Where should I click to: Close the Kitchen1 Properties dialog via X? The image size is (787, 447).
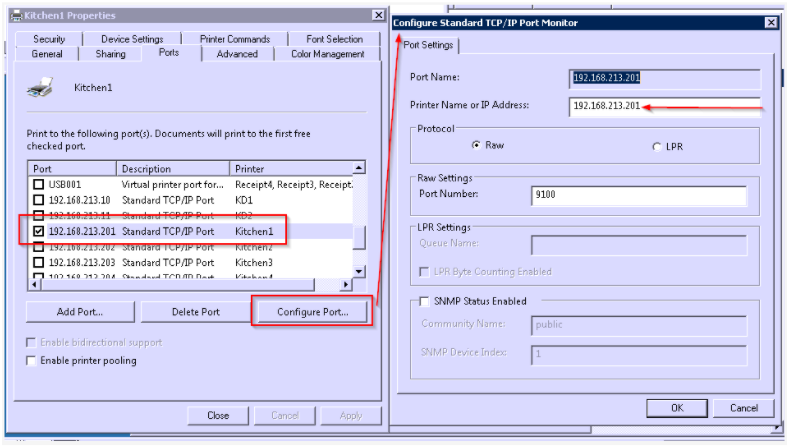pyautogui.click(x=377, y=15)
